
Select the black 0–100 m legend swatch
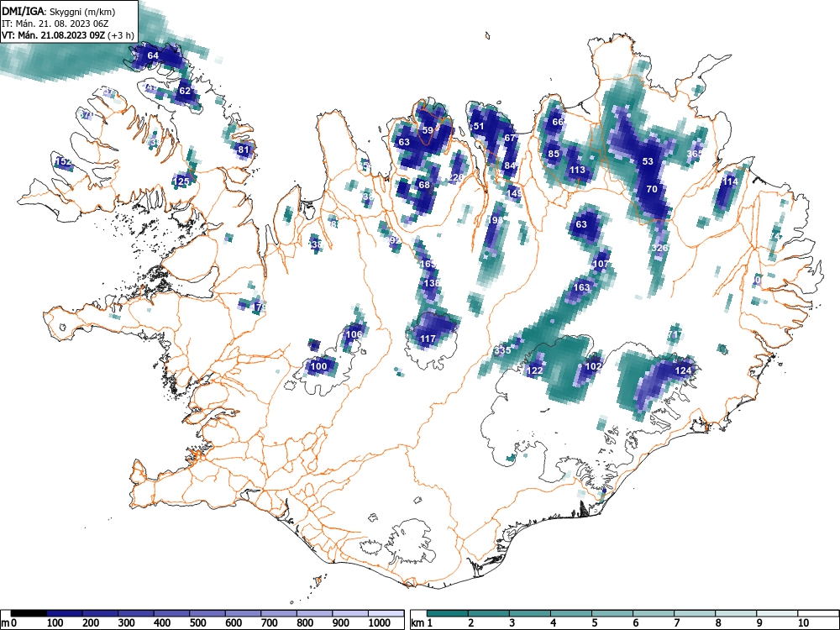coord(29,613)
